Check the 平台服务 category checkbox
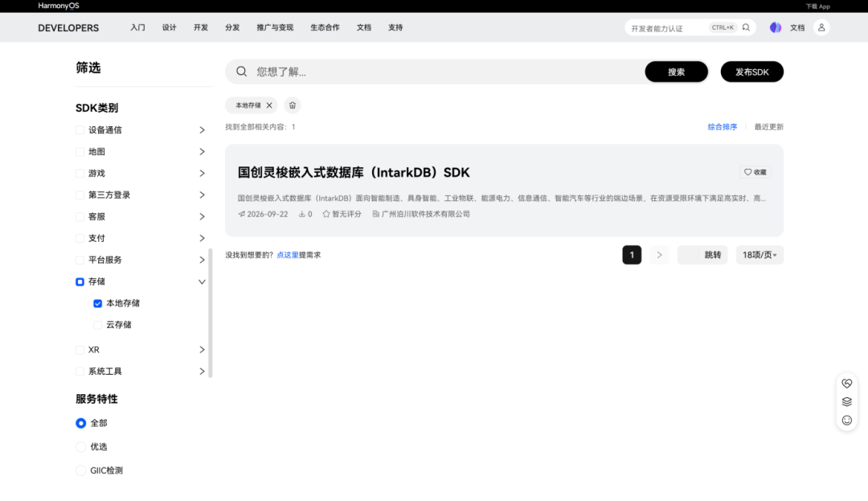 tap(80, 260)
